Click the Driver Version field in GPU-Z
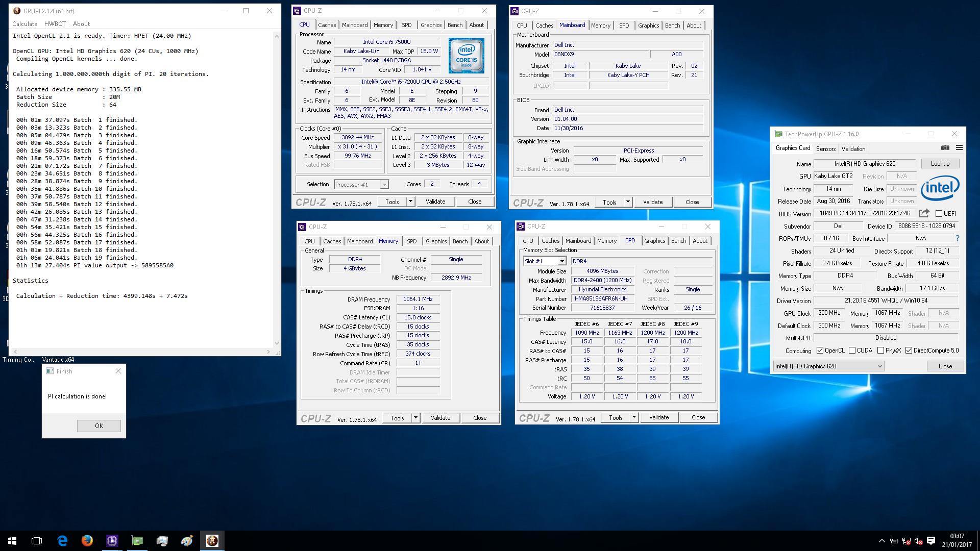980x551 pixels. point(886,300)
